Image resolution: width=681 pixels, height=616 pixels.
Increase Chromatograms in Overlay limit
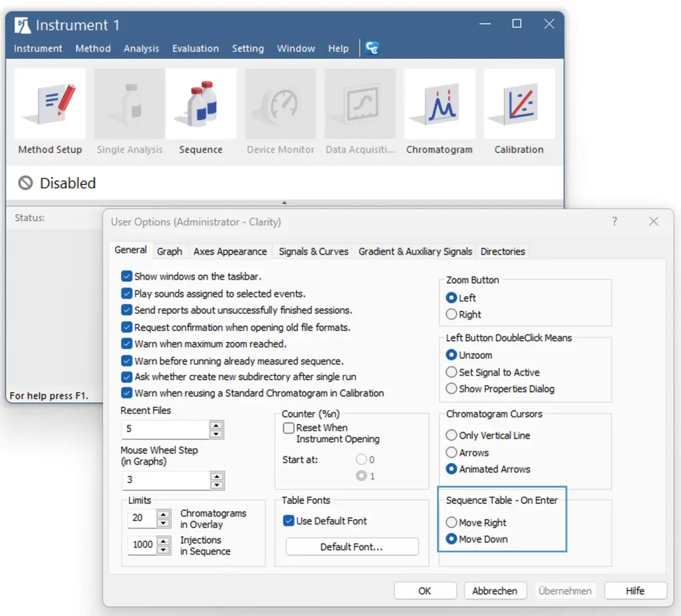pos(164,514)
